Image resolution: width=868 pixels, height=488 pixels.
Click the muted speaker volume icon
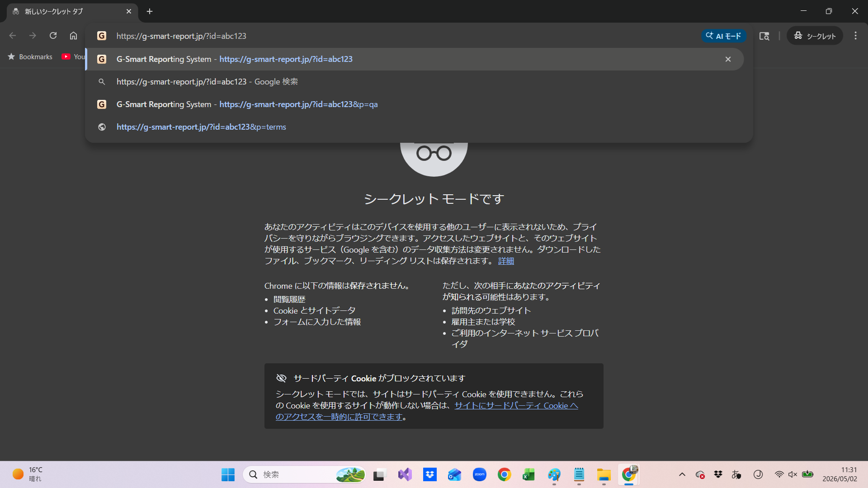click(793, 474)
